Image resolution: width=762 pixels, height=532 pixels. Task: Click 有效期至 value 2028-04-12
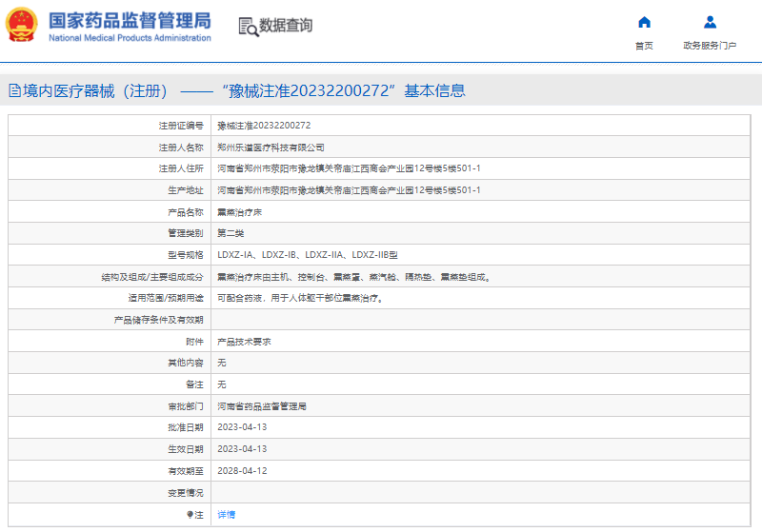point(242,471)
